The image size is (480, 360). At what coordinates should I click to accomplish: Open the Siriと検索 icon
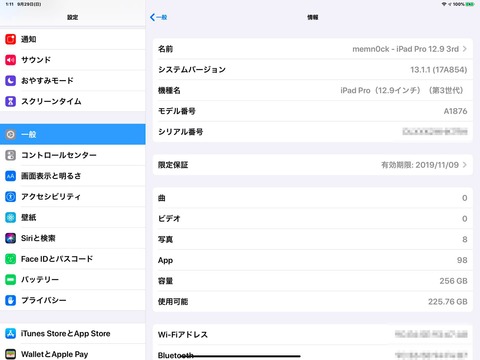click(x=10, y=238)
